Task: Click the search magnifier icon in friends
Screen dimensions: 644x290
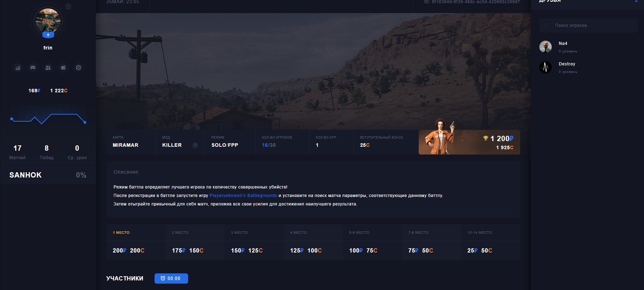Action: click(x=547, y=25)
